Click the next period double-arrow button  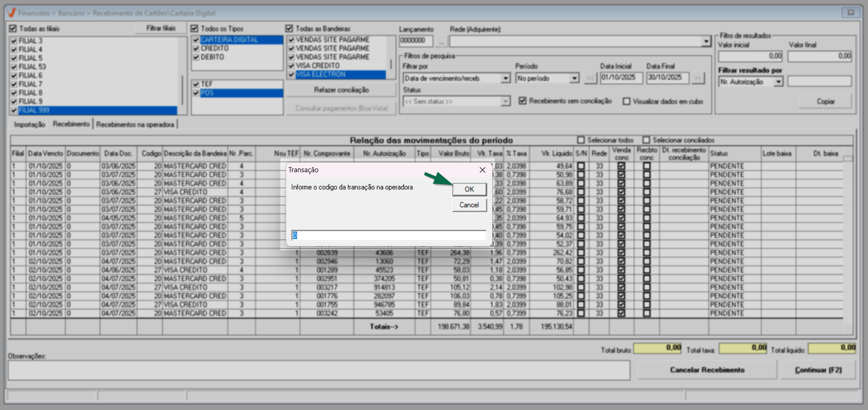(x=698, y=78)
